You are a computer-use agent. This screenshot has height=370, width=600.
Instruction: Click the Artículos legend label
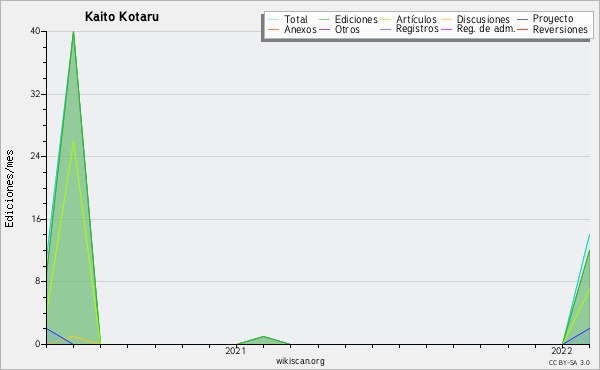pyautogui.click(x=416, y=19)
